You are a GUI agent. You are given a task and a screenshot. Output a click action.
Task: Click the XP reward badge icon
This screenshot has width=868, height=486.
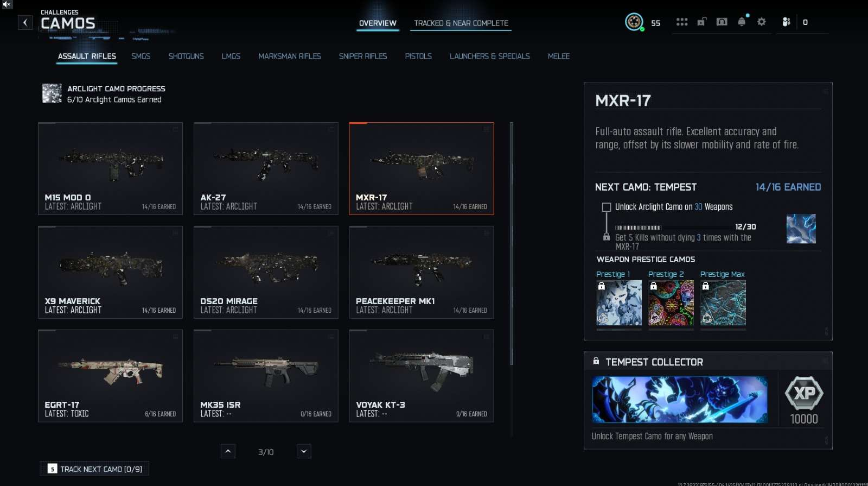[804, 393]
